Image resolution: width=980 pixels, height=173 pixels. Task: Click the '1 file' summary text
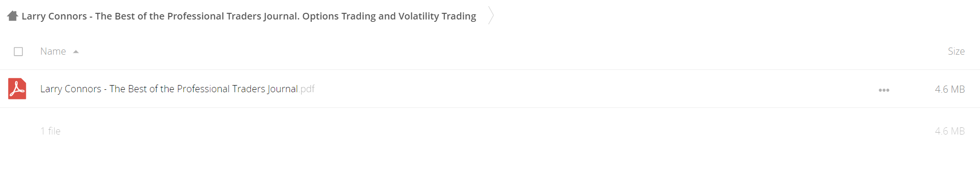click(x=50, y=131)
